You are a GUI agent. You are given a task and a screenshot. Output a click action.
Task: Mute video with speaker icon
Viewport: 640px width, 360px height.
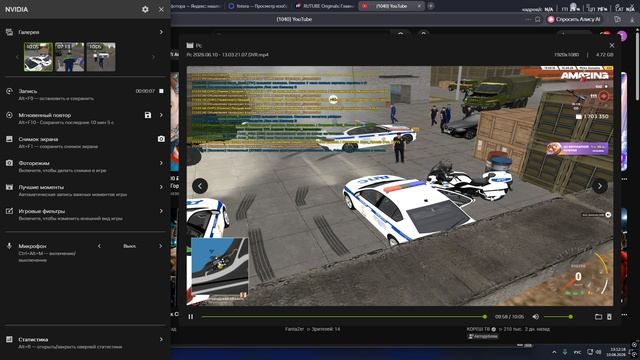click(536, 317)
